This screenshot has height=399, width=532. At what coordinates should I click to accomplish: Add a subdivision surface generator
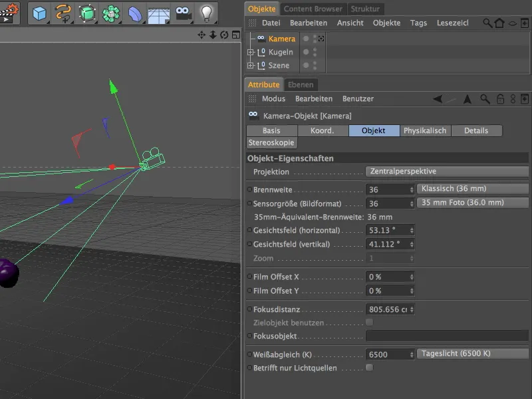87,13
